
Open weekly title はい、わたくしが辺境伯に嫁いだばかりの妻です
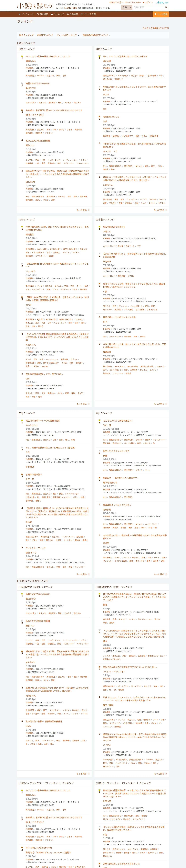click(x=125, y=57)
